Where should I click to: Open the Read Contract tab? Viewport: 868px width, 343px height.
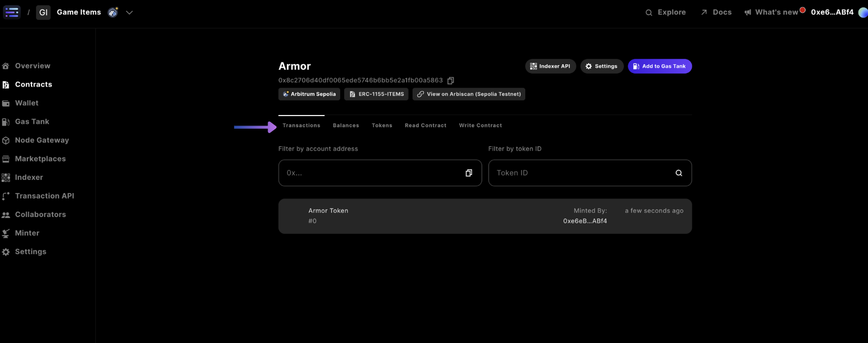(425, 126)
